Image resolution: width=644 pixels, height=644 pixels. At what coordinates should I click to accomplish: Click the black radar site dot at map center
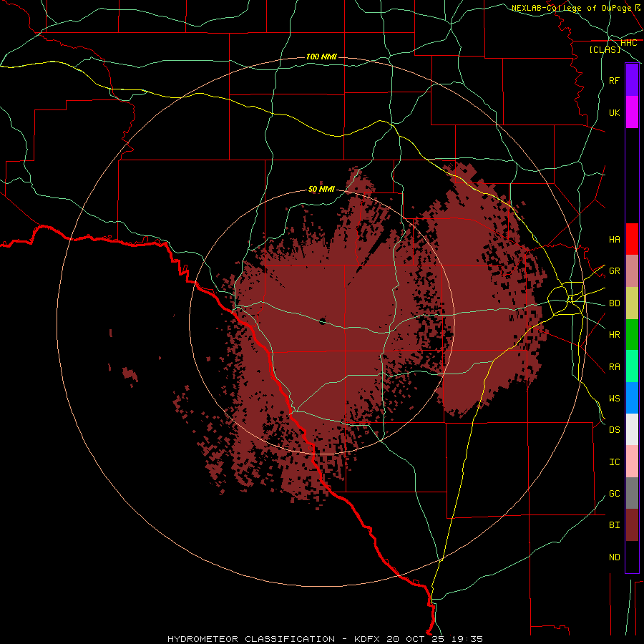[x=323, y=321]
